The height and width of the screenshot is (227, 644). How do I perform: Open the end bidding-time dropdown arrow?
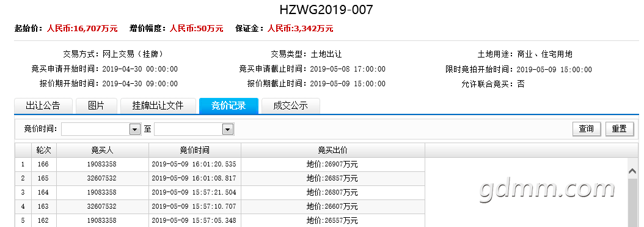[x=228, y=129]
